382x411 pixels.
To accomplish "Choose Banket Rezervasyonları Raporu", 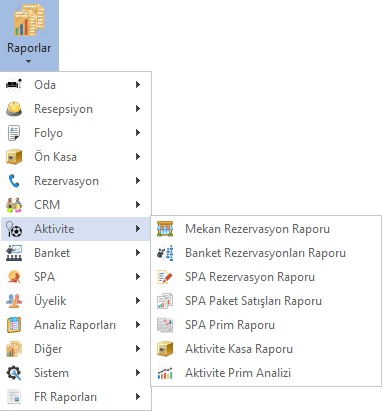I will tap(266, 253).
